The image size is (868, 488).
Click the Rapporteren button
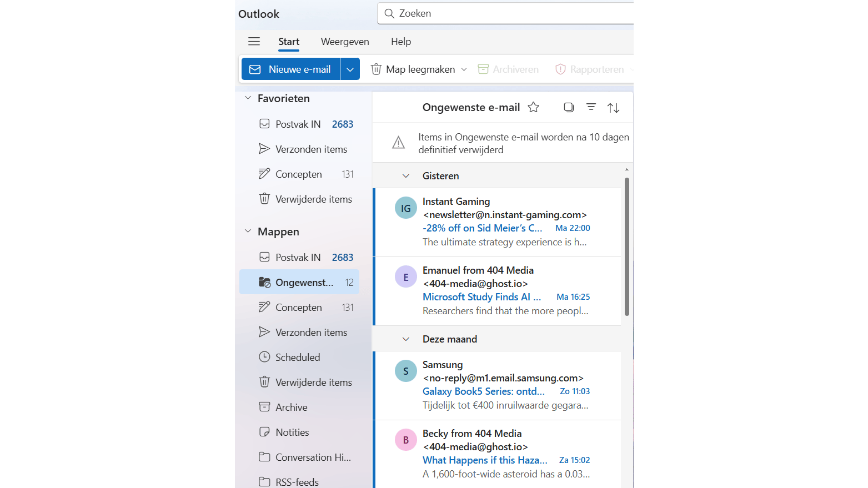pyautogui.click(x=590, y=69)
